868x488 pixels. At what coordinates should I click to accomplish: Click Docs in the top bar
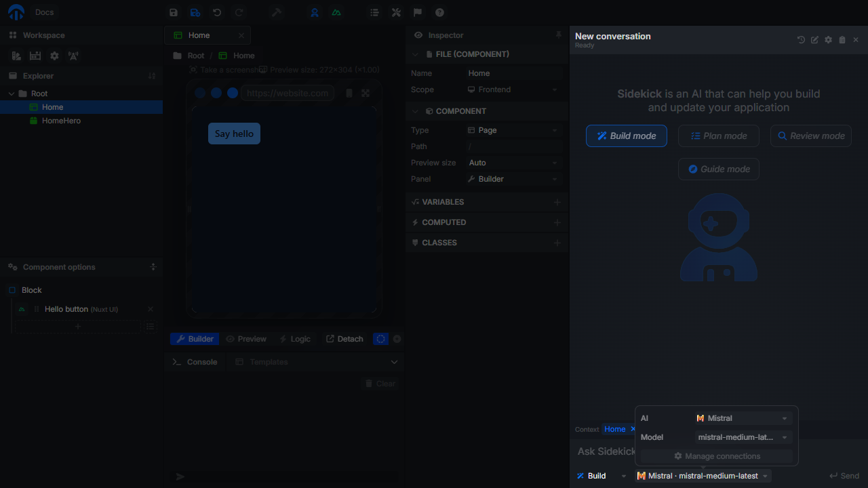click(45, 12)
